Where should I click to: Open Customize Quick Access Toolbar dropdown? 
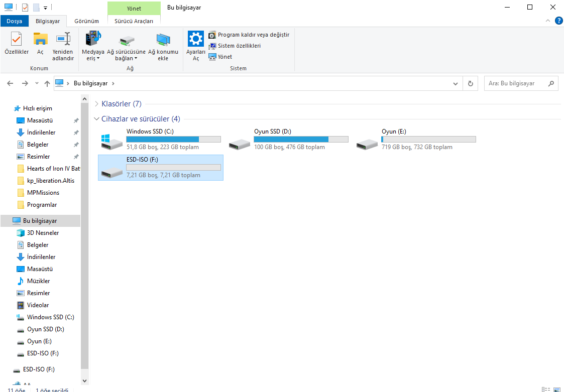(45, 8)
